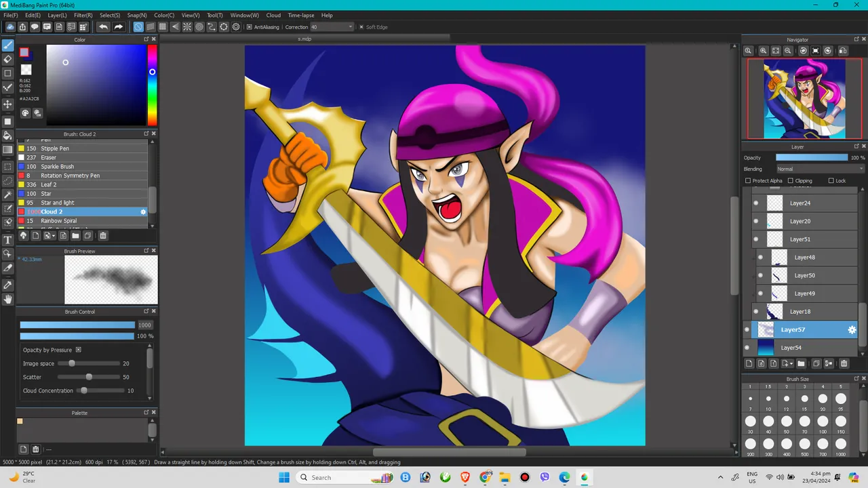This screenshot has height=488, width=868.
Task: Click the transparent color swatch
Action: [26, 69]
